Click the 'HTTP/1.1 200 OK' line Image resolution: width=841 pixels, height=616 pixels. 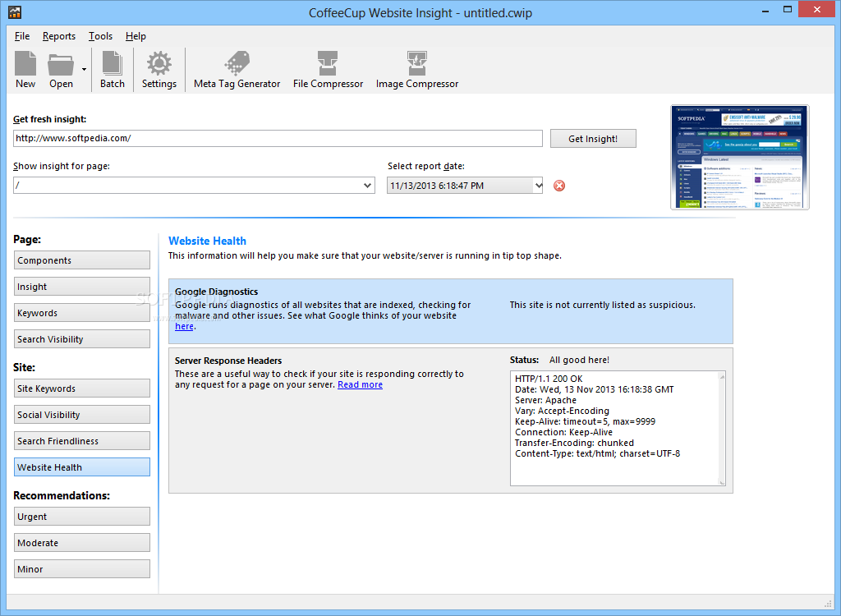coord(549,379)
